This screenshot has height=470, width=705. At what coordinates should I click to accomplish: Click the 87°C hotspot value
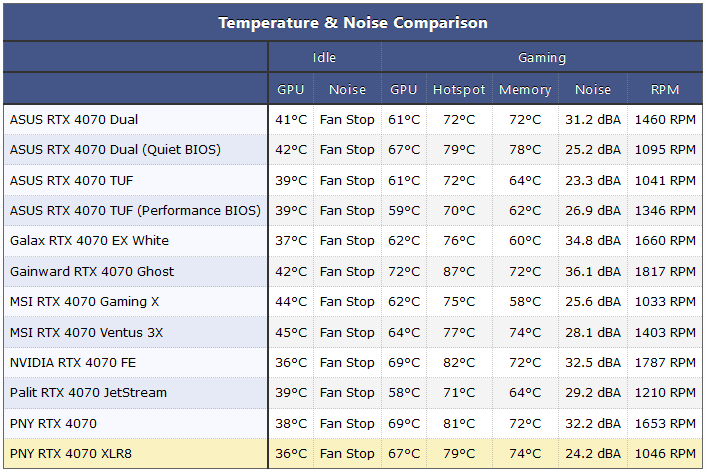tap(459, 271)
